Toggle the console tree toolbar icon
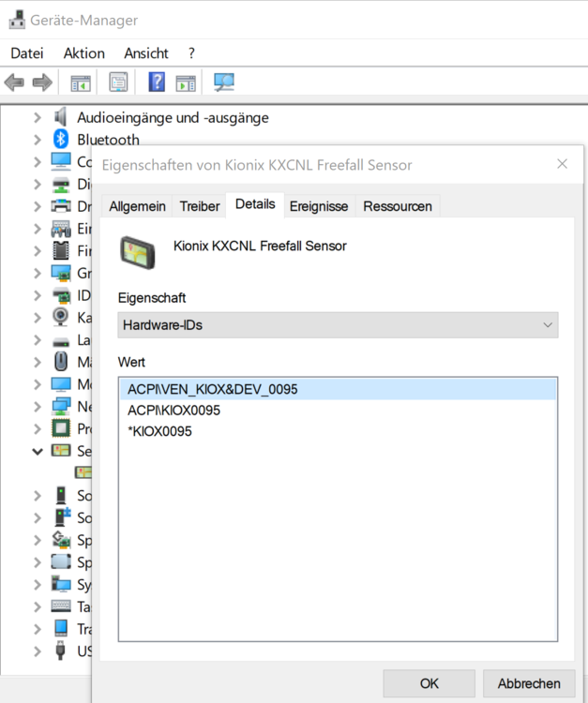Viewport: 588px width, 703px height. pyautogui.click(x=81, y=82)
